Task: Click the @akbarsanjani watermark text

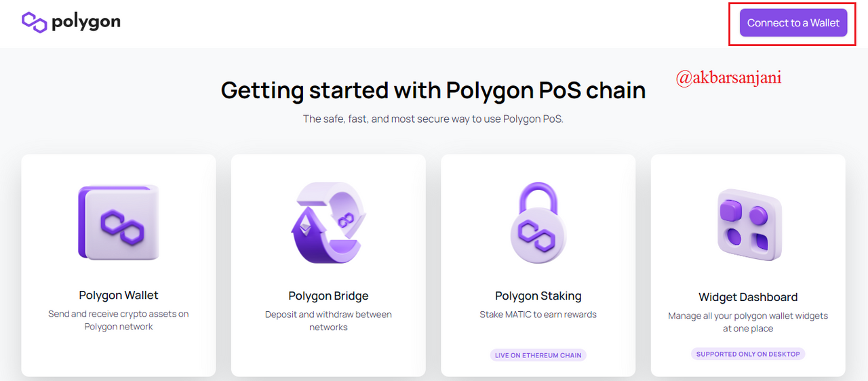Action: (x=729, y=77)
